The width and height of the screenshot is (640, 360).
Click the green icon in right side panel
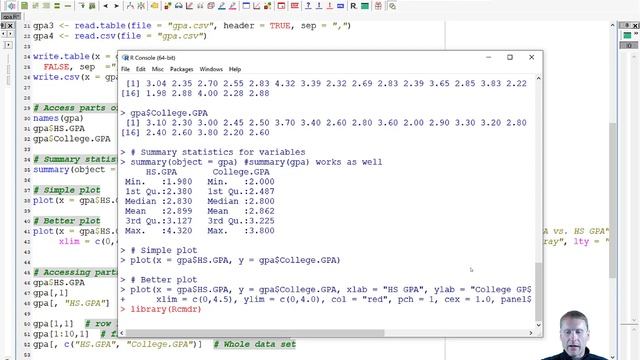(627, 36)
